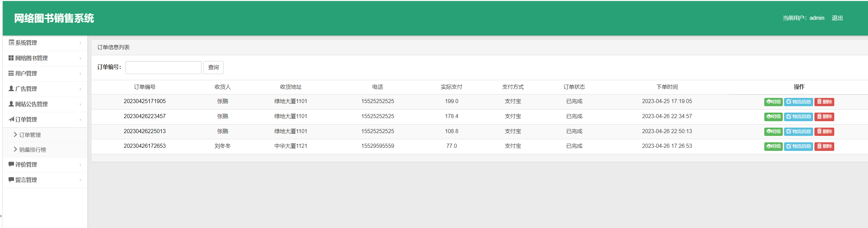Click the 评价管理 comment bubble icon
Viewport: 868px width, 228px height.
coord(11,165)
